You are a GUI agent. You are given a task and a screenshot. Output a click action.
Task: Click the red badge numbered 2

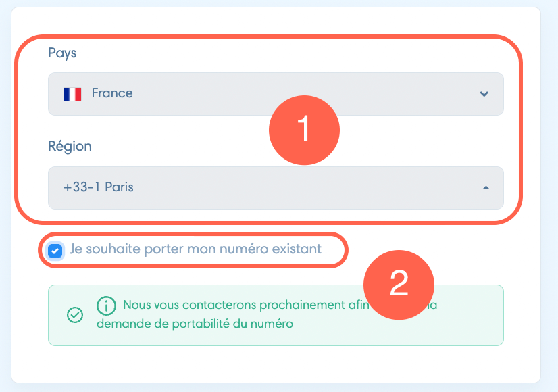click(x=399, y=285)
